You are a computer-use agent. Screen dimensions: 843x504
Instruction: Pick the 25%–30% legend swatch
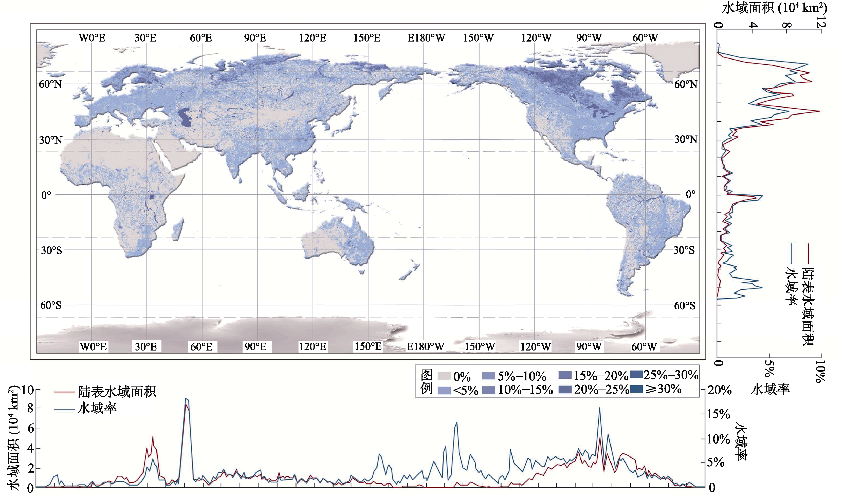click(636, 375)
